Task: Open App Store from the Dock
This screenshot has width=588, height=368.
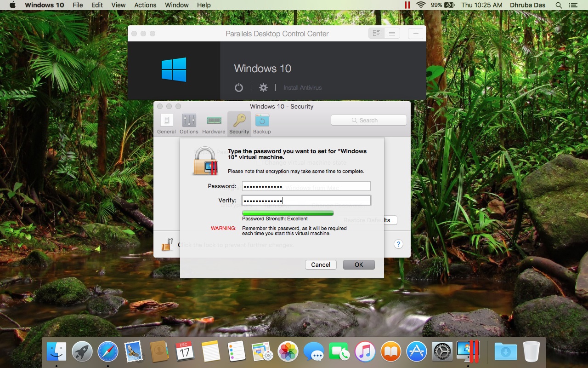Action: pos(417,352)
